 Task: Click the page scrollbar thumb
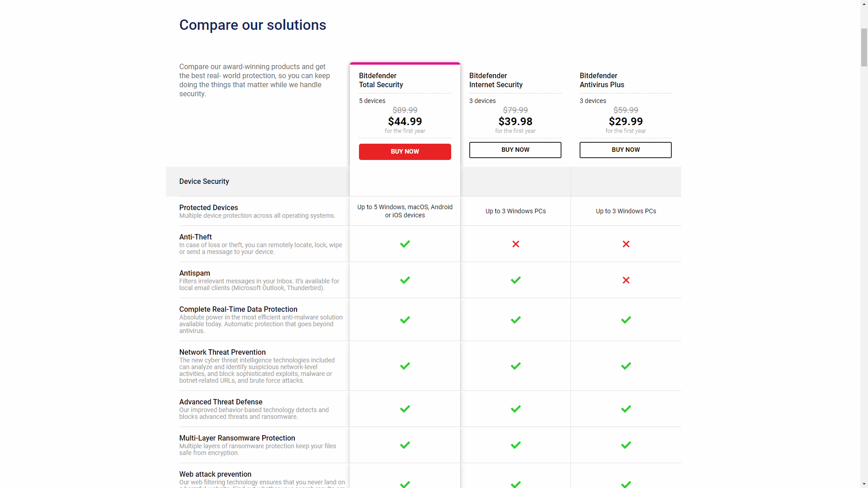[x=864, y=47]
